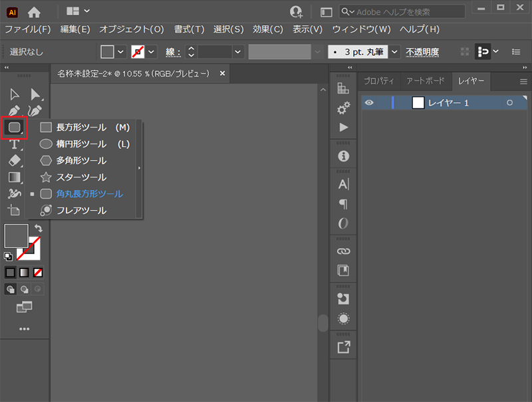Open the Appearance circle panel icon
The image size is (532, 402).
[343, 319]
